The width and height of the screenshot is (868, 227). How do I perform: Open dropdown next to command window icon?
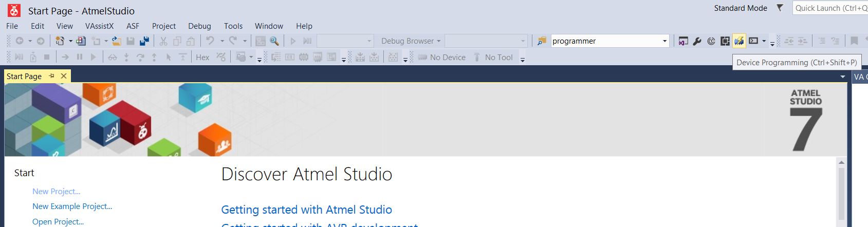click(x=764, y=41)
